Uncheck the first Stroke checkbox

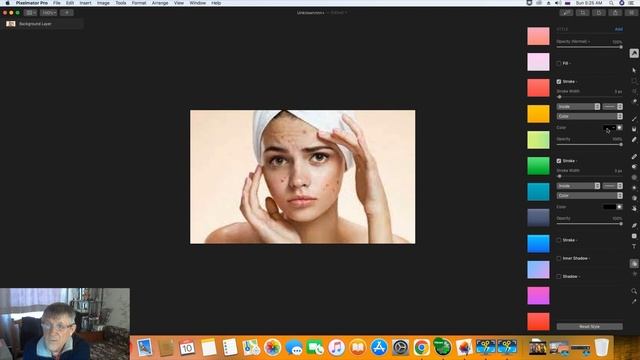pyautogui.click(x=559, y=82)
